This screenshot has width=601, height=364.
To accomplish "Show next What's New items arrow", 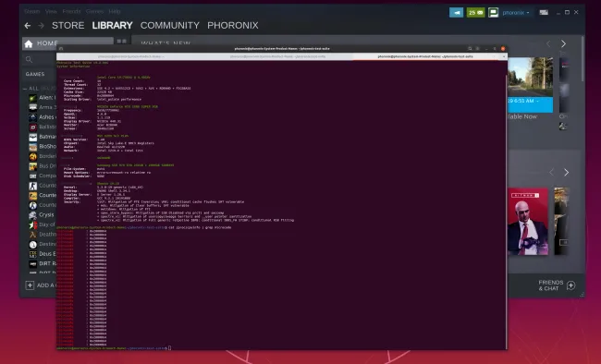I will 563,43.
